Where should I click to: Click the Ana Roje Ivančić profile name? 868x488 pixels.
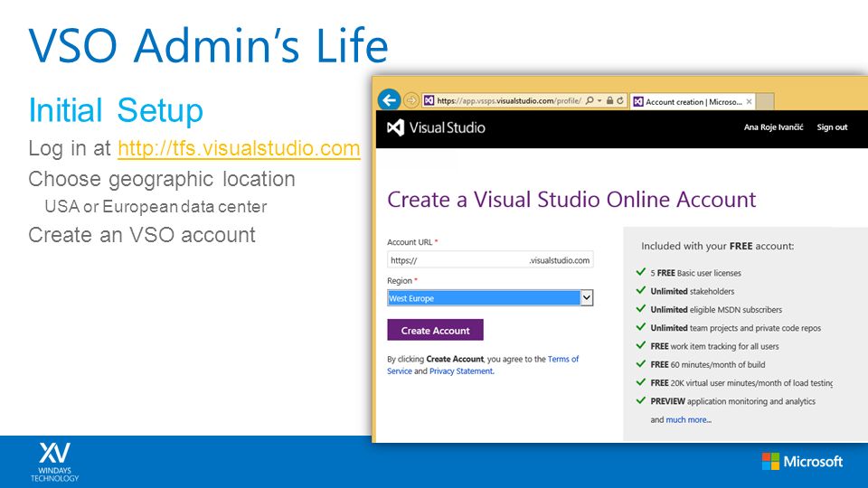tap(773, 127)
